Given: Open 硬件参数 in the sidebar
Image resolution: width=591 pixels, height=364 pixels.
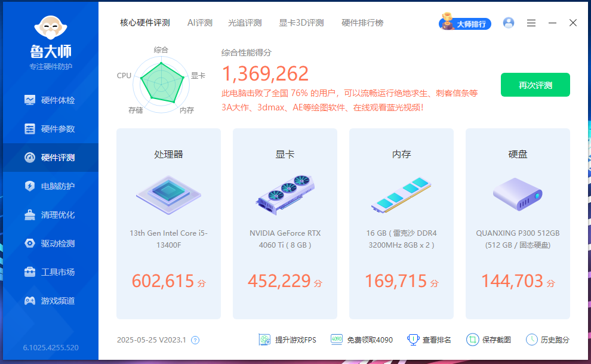Looking at the screenshot, I should coord(51,129).
